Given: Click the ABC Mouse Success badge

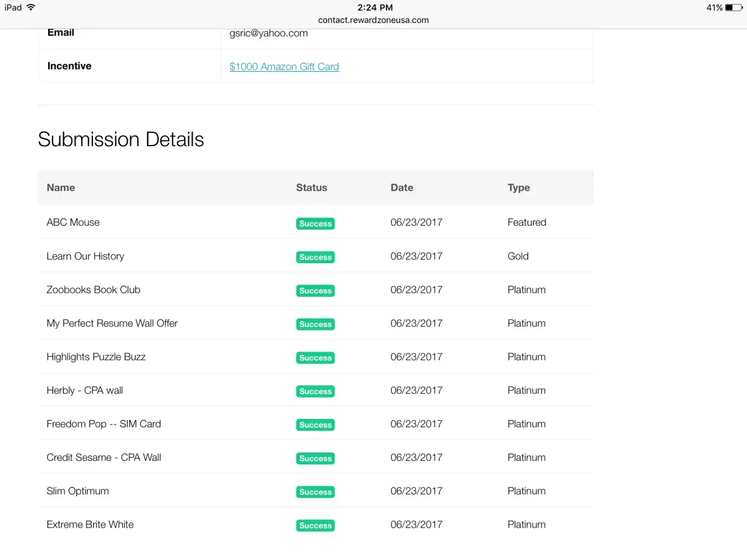Looking at the screenshot, I should pyautogui.click(x=315, y=223).
